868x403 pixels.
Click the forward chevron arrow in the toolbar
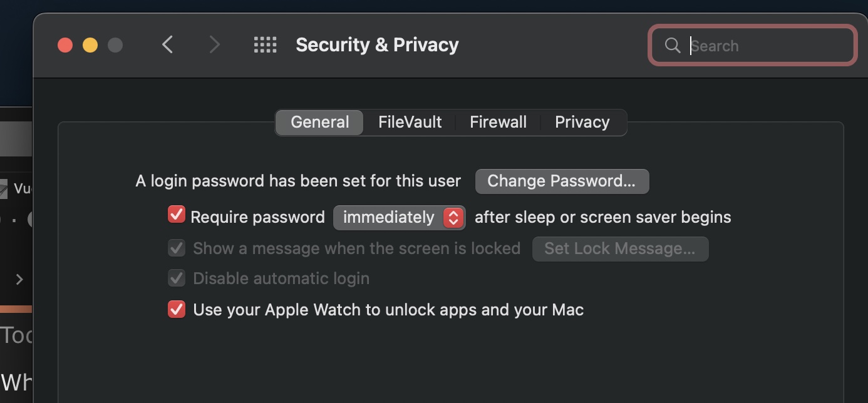pyautogui.click(x=214, y=45)
